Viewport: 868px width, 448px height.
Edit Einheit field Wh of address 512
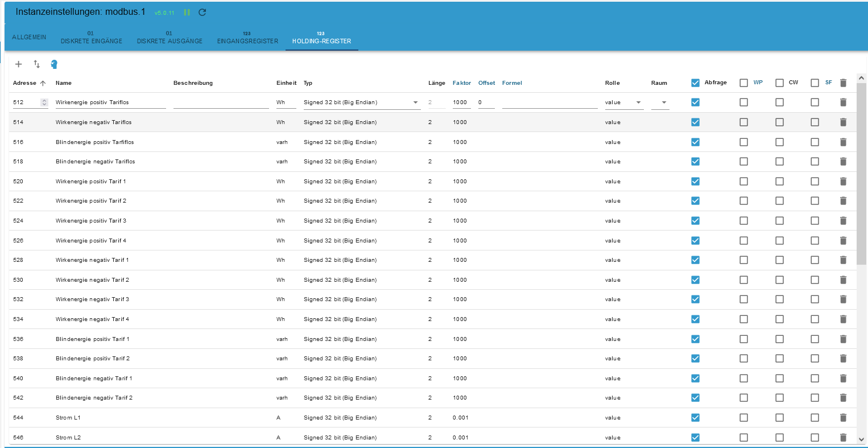tap(286, 102)
